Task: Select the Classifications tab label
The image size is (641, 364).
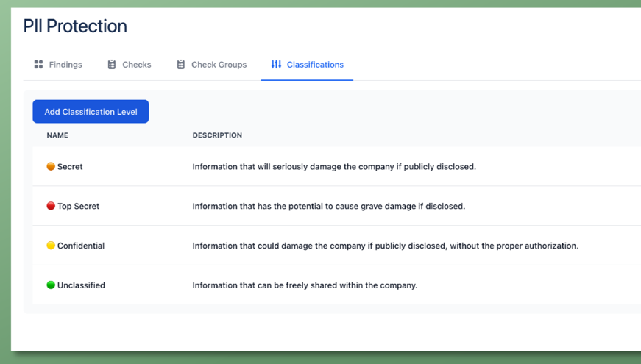Action: click(315, 65)
